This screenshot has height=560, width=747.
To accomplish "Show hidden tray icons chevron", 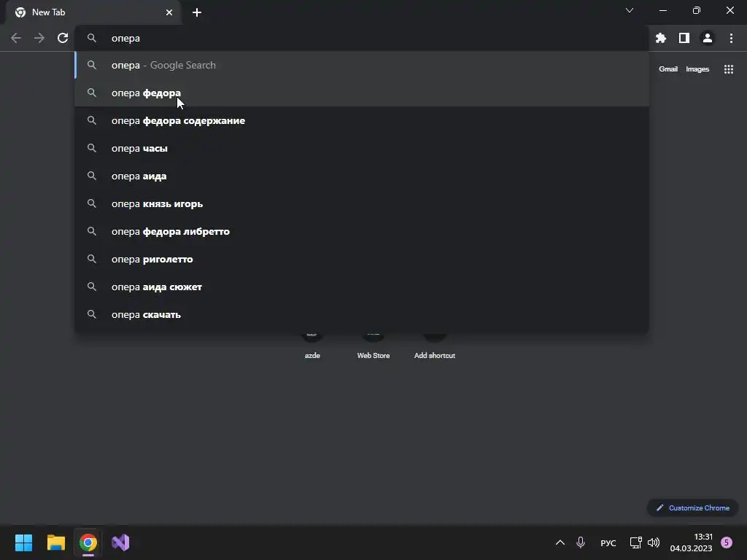I will [560, 542].
